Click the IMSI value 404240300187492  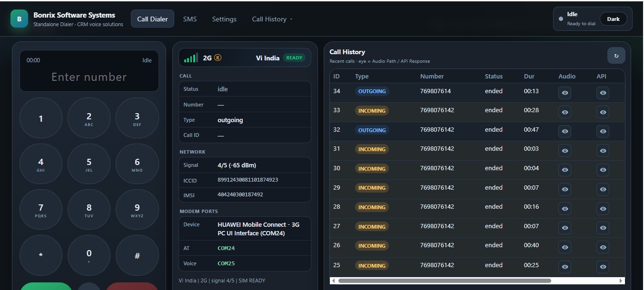pyautogui.click(x=240, y=194)
